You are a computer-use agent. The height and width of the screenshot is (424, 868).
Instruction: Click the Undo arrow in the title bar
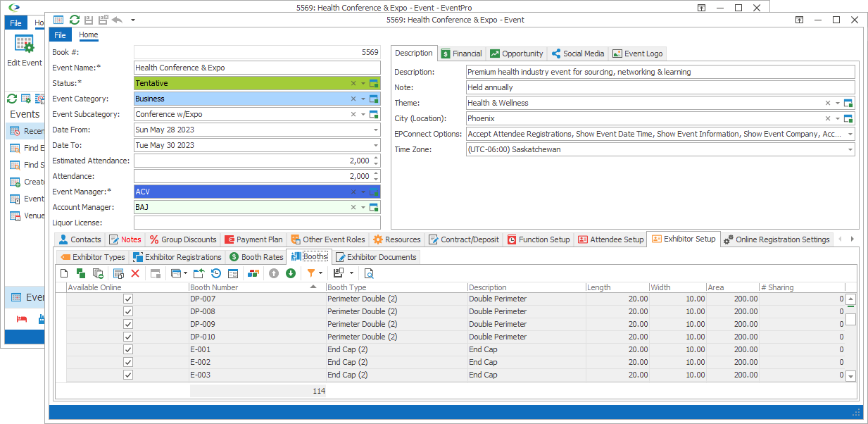[117, 20]
